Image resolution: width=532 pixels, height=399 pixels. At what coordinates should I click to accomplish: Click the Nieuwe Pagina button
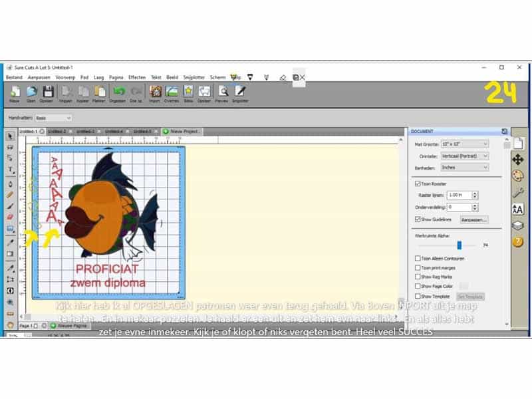(69, 325)
